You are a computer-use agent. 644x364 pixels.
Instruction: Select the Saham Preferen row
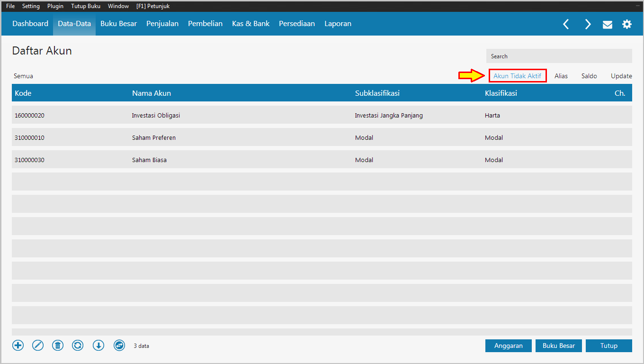pos(322,137)
